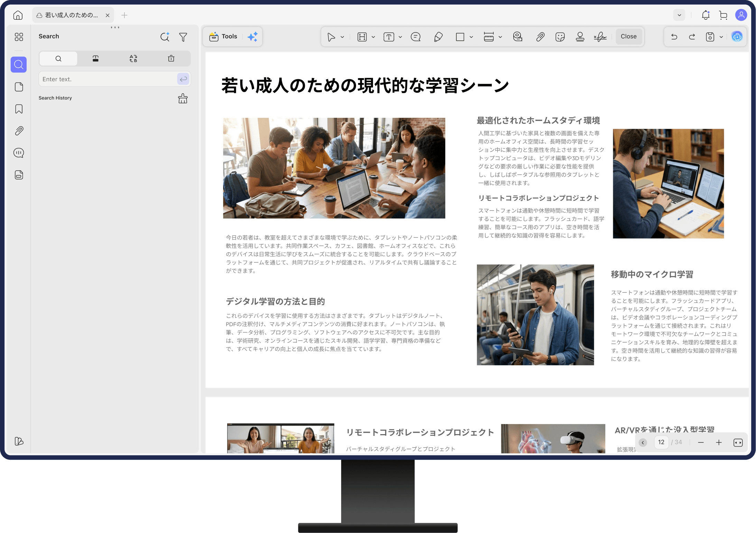
Task: Click the stamp tool icon
Action: [580, 37]
